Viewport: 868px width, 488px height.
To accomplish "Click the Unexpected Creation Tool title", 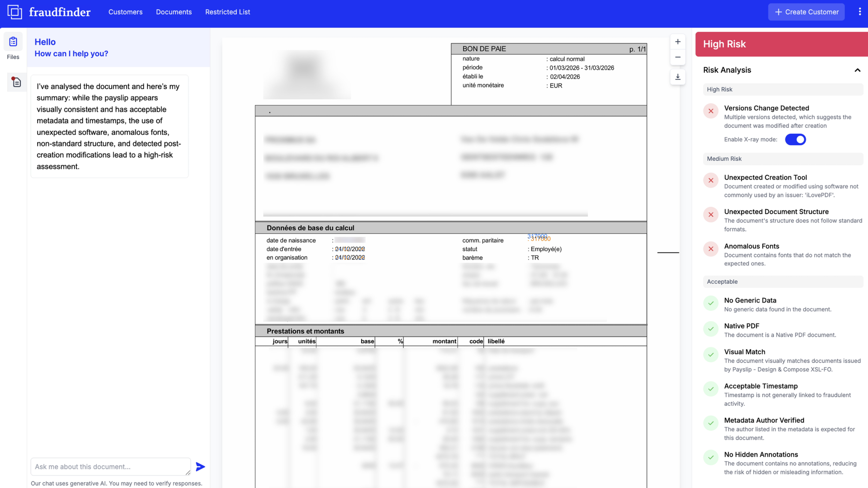I will click(765, 177).
